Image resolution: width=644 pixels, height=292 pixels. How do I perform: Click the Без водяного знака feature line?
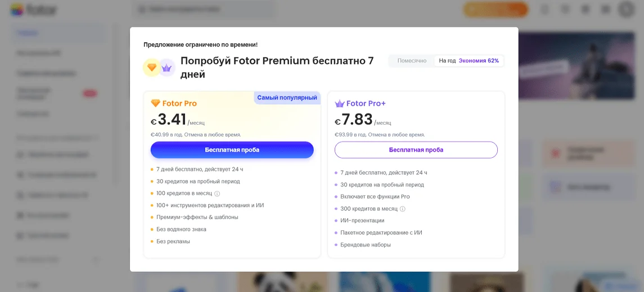tap(181, 229)
